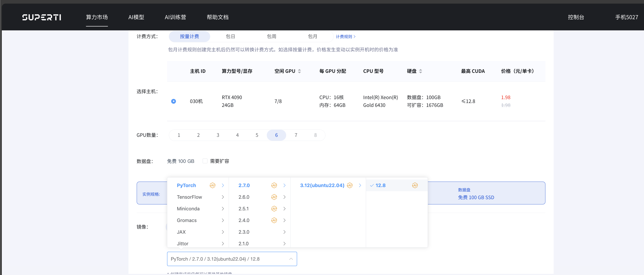The width and height of the screenshot is (644, 275).
Task: Click the AI badge beside CUDA 12.8
Action: pos(415,185)
